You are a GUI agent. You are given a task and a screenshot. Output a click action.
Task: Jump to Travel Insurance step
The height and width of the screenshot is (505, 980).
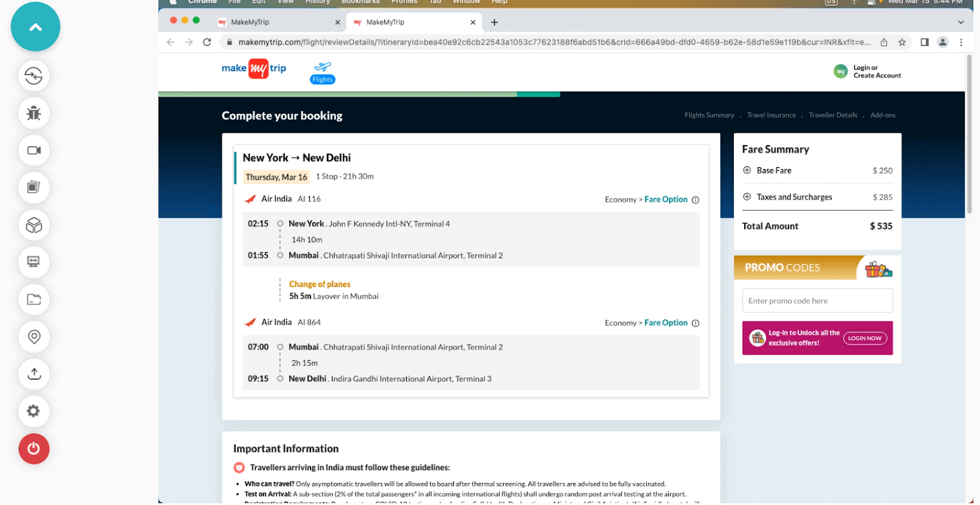772,115
